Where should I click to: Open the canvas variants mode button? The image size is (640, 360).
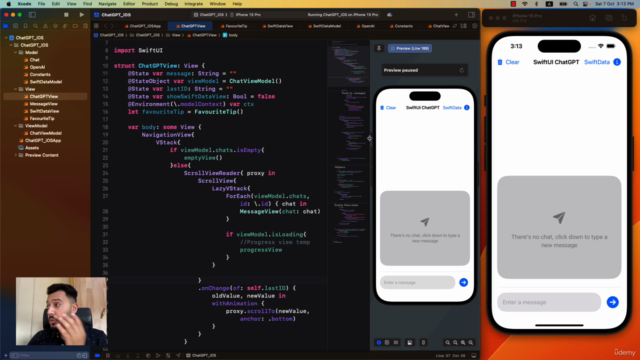click(x=396, y=342)
